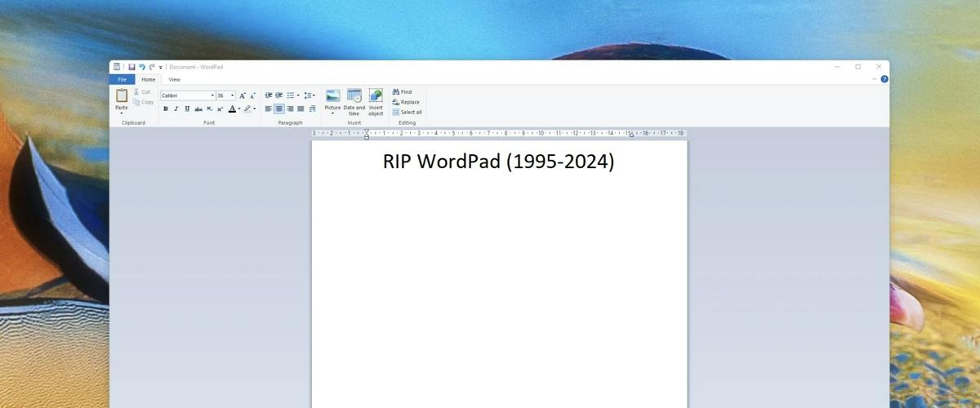Toggle italic formatting
The image size is (980, 408).
(x=176, y=109)
